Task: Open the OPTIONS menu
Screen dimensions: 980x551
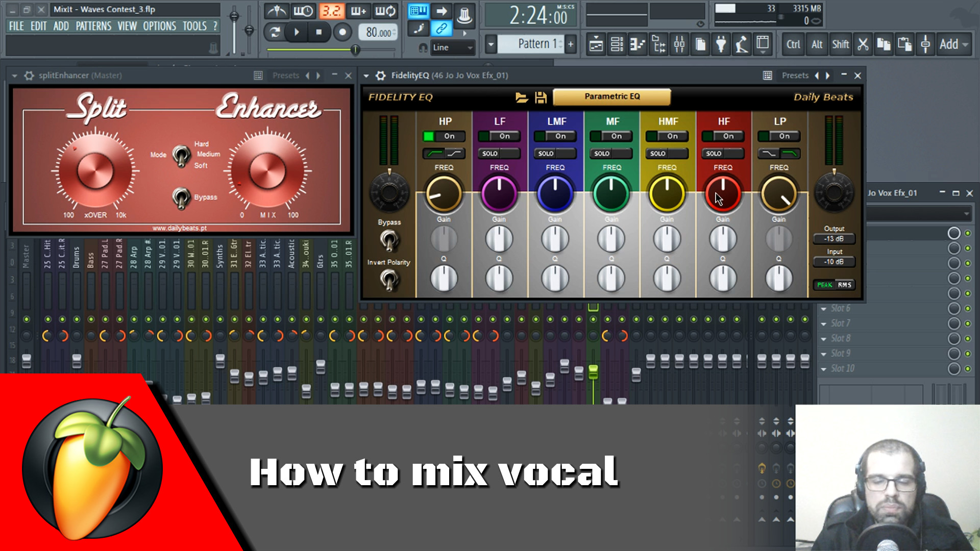Action: coord(159,26)
